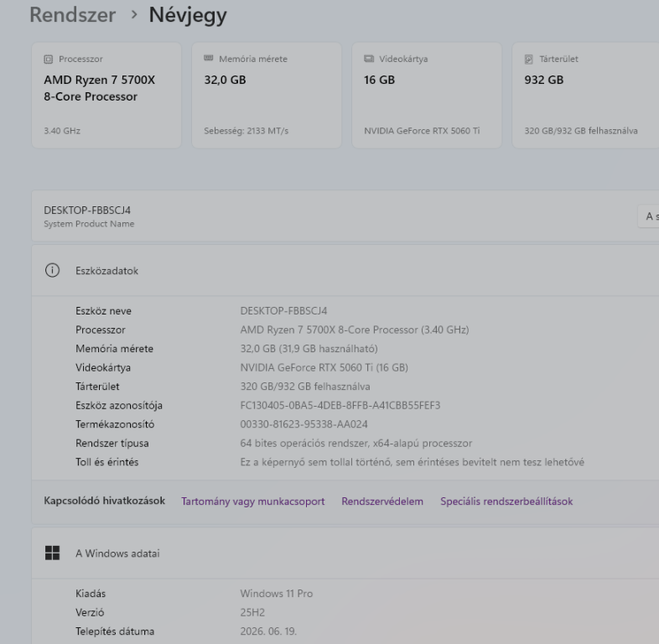Open the Rendszervédelem link
This screenshot has width=659, height=644.
click(382, 501)
